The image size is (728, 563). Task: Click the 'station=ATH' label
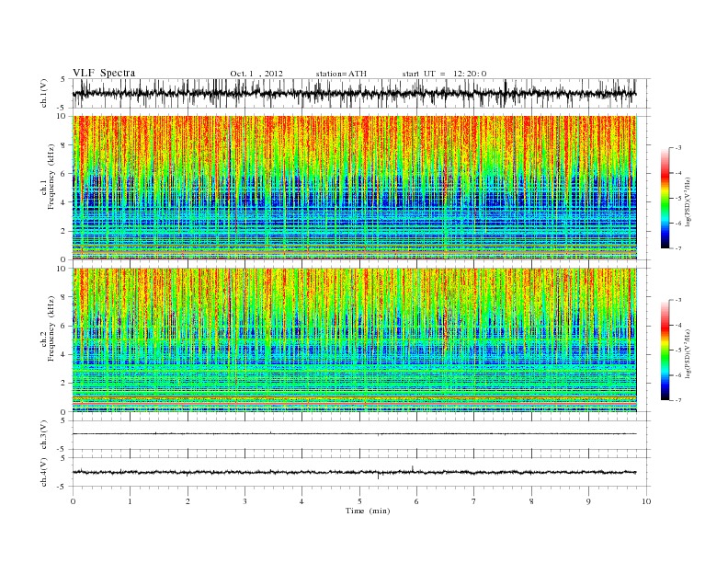341,74
